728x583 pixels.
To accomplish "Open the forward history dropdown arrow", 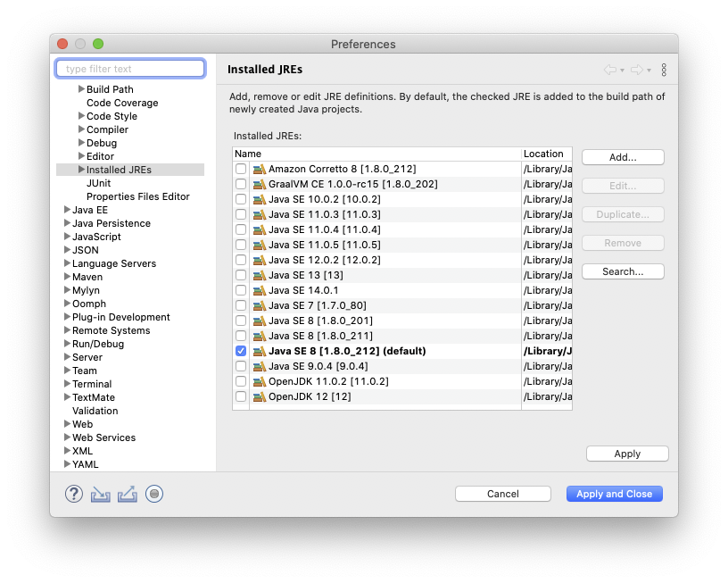I will (x=649, y=71).
